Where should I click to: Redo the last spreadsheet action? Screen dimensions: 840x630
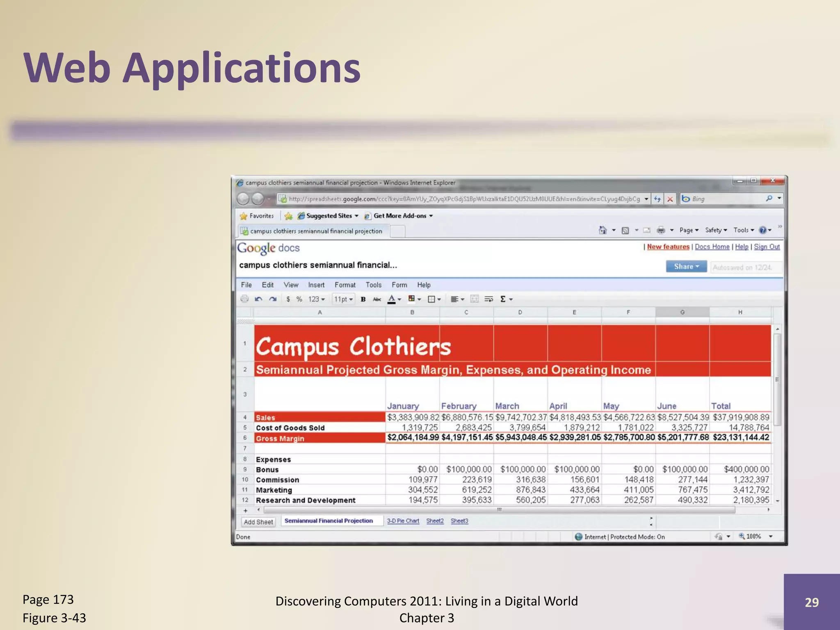(x=273, y=299)
